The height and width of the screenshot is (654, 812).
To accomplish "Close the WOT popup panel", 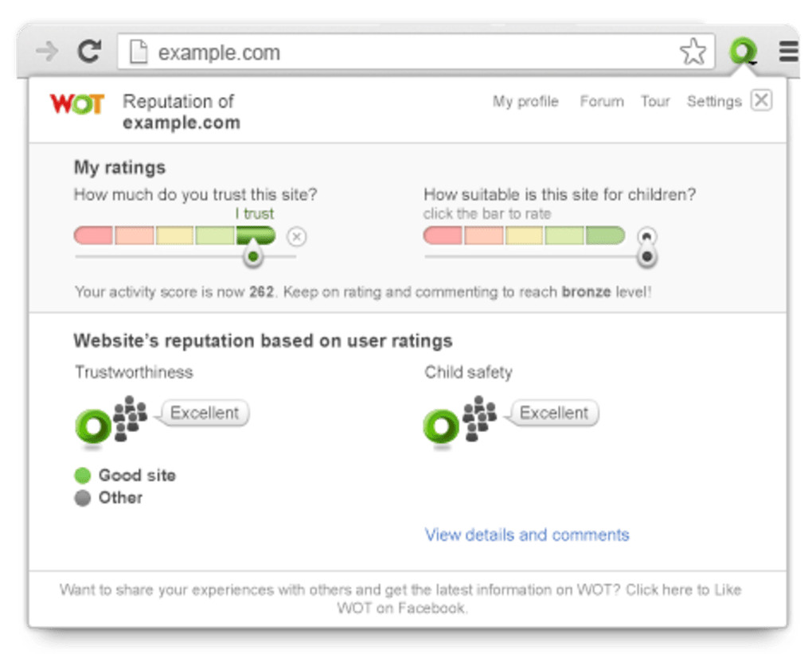I will pos(761,100).
